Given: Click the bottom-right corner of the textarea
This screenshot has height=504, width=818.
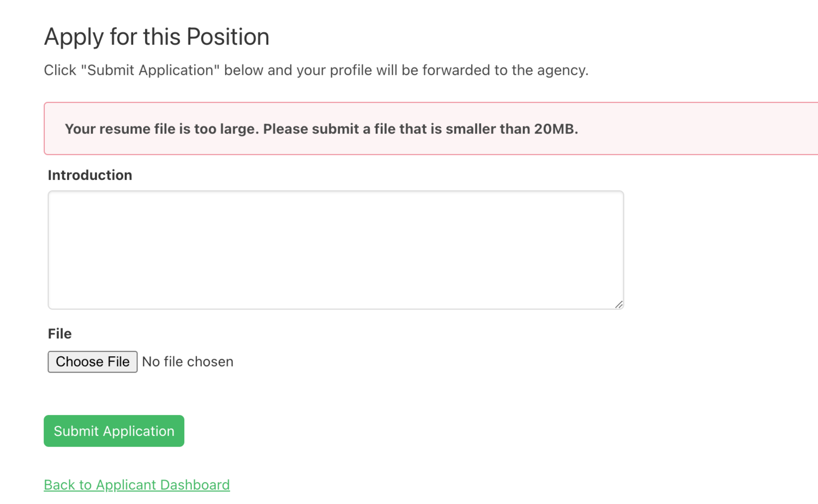Looking at the screenshot, I should click(619, 304).
